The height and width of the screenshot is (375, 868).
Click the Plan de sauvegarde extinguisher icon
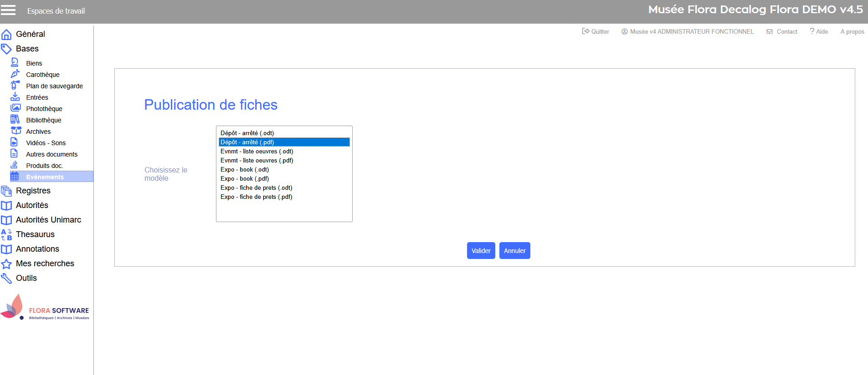coord(15,86)
